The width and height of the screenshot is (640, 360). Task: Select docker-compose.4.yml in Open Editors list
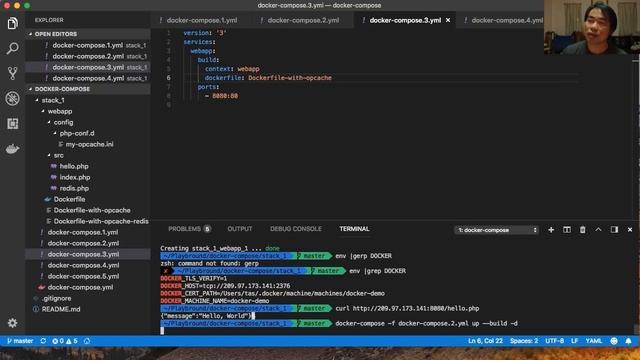(88, 78)
